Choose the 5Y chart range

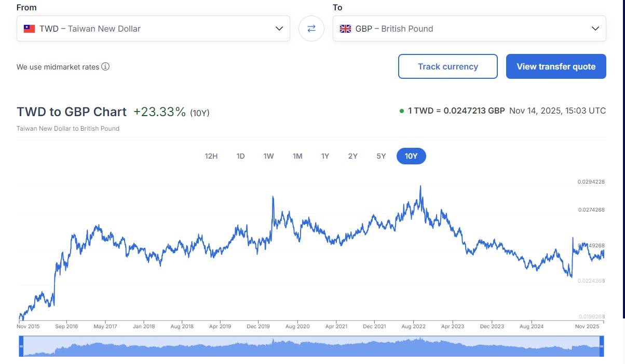pyautogui.click(x=381, y=156)
